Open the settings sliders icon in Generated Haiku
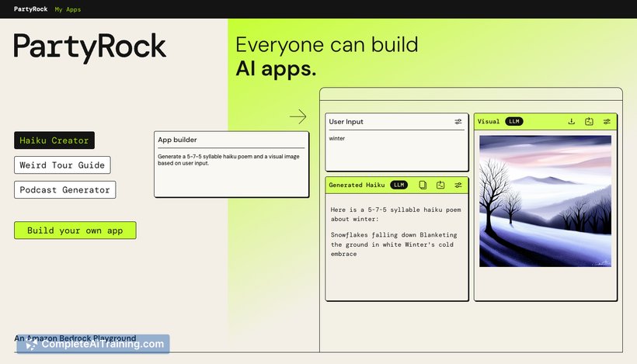 pyautogui.click(x=458, y=185)
